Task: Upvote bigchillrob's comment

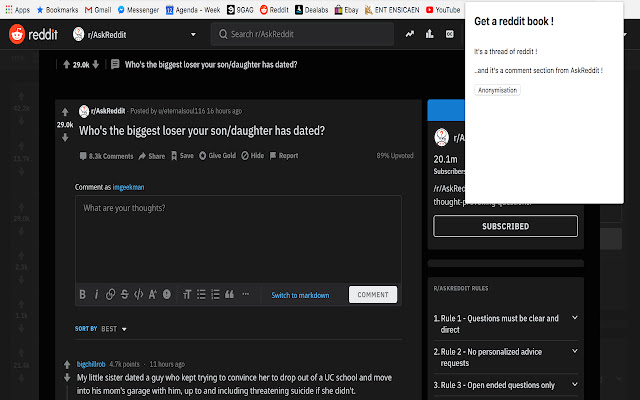Action: 67,364
